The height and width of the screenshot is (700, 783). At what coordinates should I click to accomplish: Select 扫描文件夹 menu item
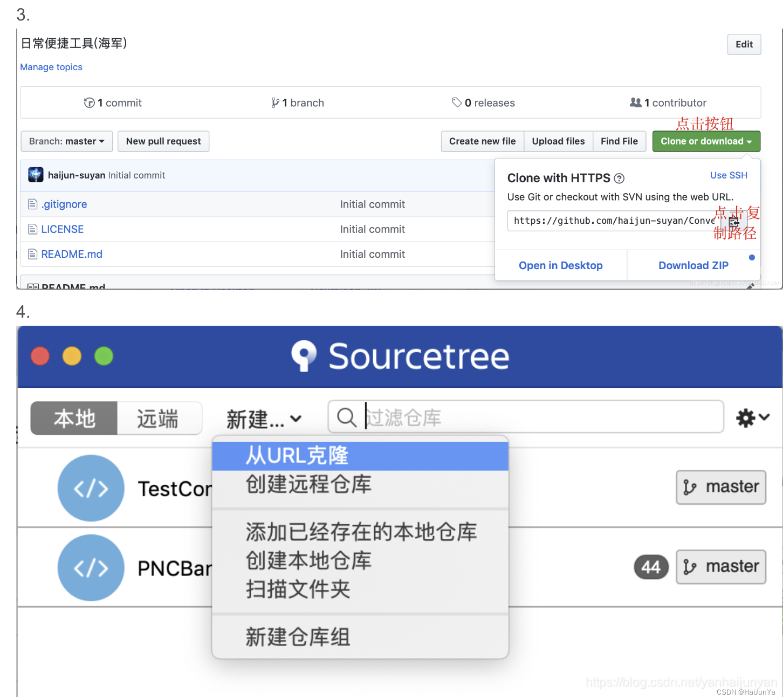[360, 589]
